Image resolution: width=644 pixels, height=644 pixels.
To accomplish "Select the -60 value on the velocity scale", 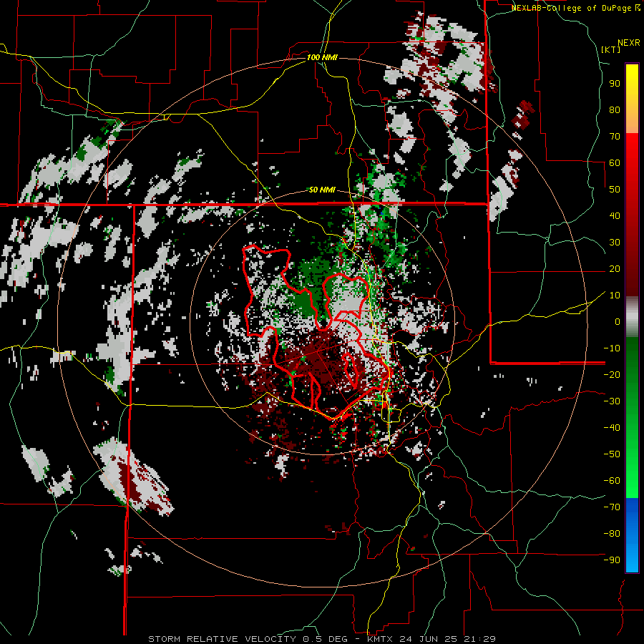I will coord(612,481).
